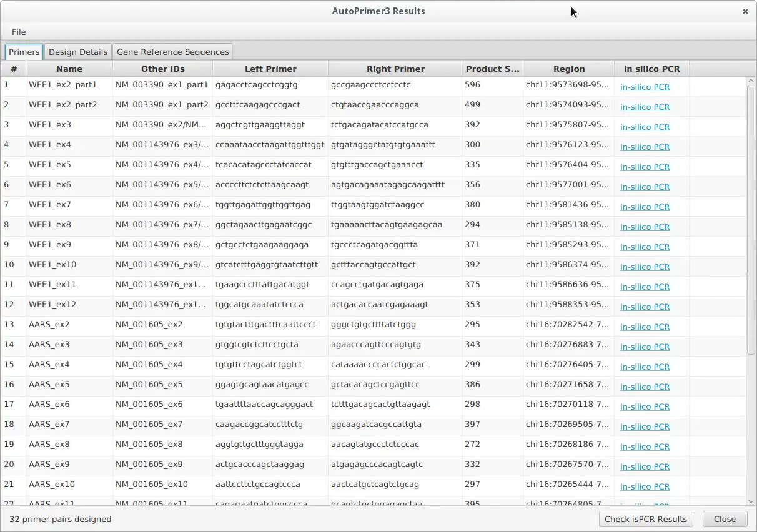This screenshot has height=532, width=757.
Task: Open in-silico PCR for AARS_ex5
Action: (x=645, y=387)
